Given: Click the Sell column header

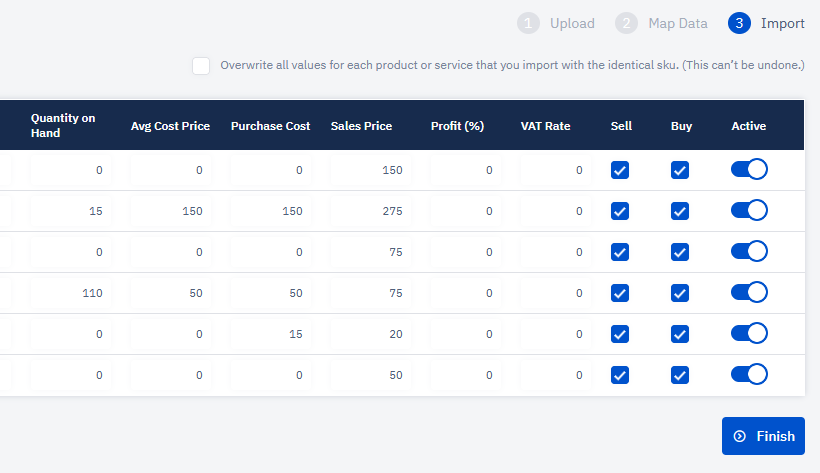Looking at the screenshot, I should coord(621,126).
